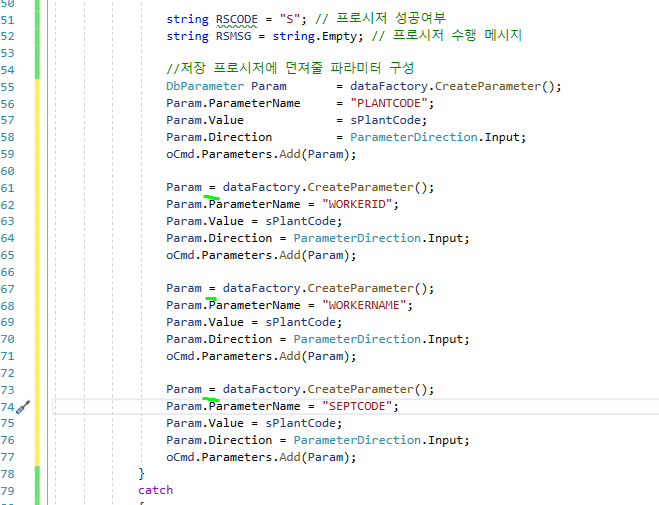Click ParameterDirection on line 76

(x=357, y=440)
